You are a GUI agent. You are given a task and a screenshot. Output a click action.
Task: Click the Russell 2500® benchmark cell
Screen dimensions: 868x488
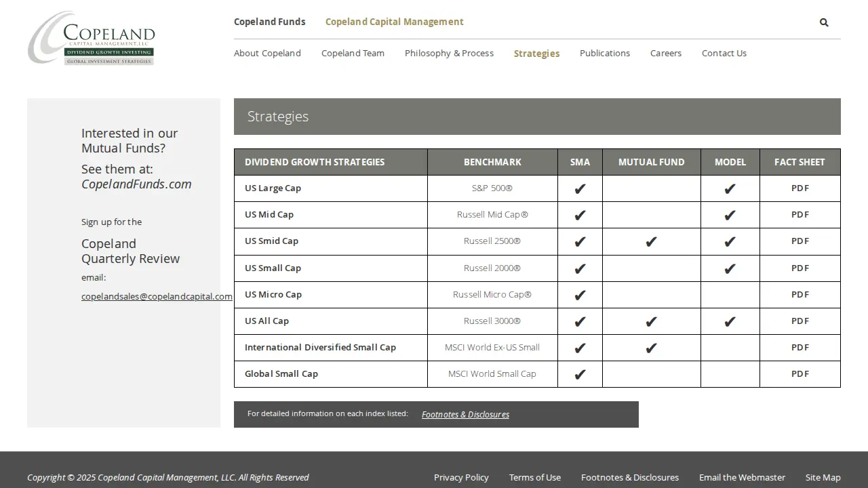click(x=492, y=241)
